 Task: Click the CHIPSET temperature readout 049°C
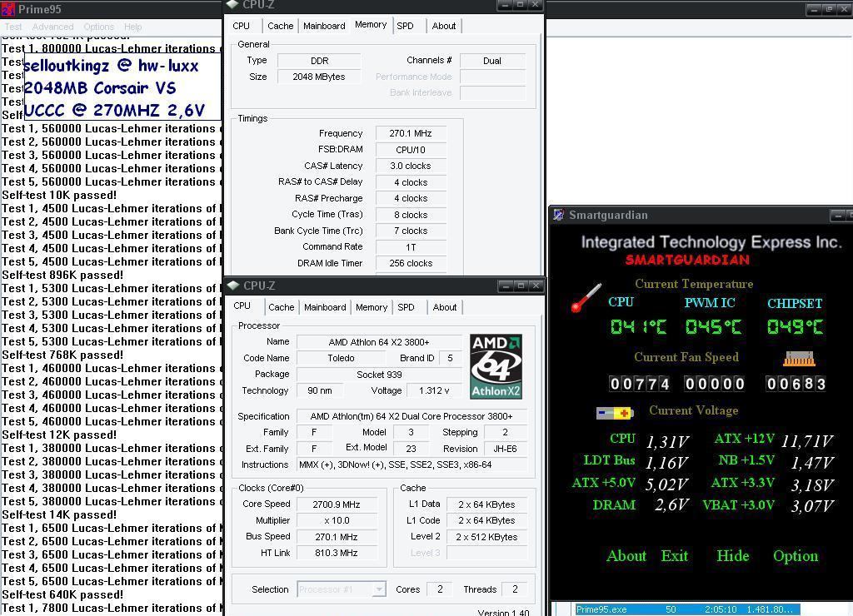coord(795,327)
